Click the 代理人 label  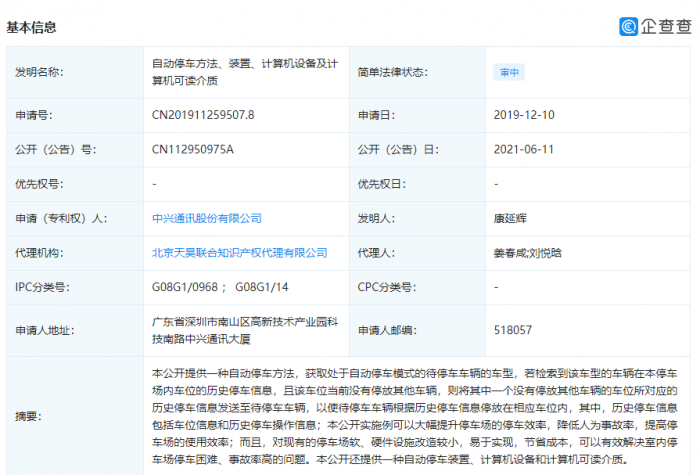[376, 253]
